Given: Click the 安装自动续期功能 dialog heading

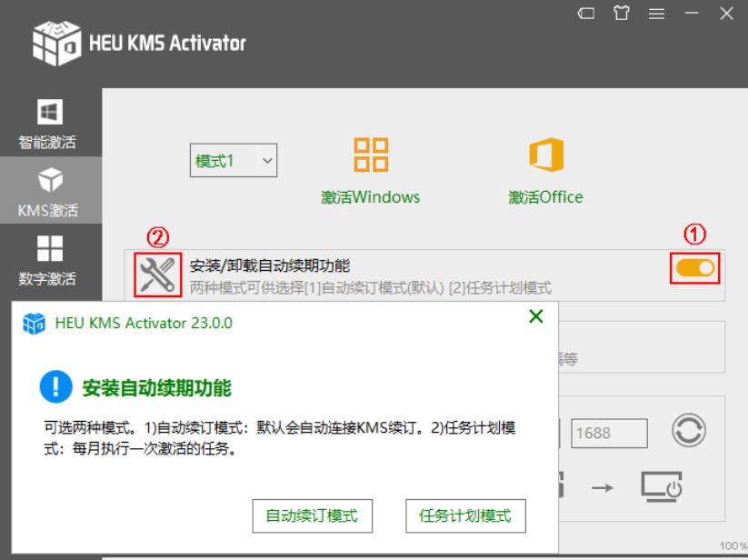Looking at the screenshot, I should click(x=157, y=388).
